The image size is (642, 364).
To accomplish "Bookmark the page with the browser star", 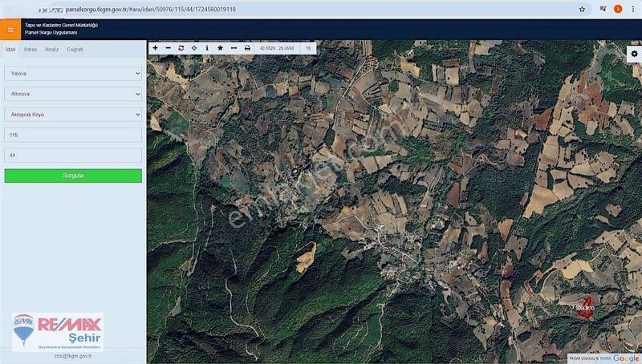I will click(x=582, y=9).
